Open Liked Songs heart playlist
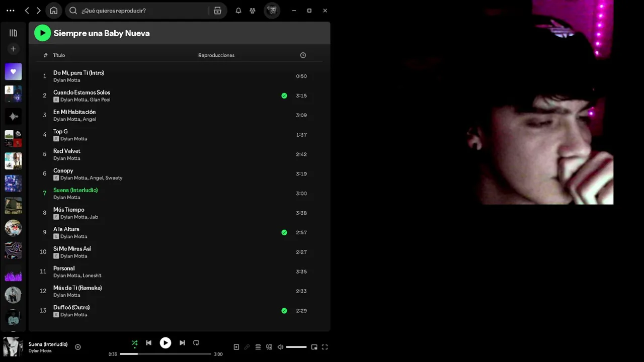Image resolution: width=644 pixels, height=362 pixels. click(13, 71)
